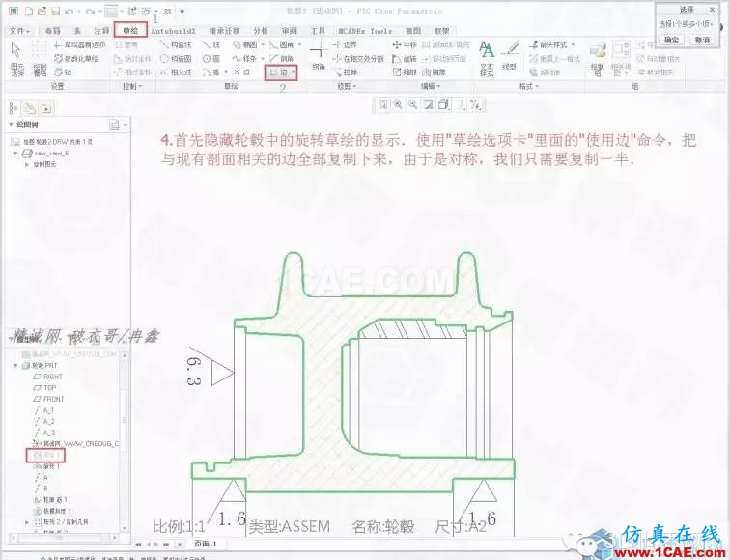Select the FRONT datum plane in the model tree

[x=49, y=399]
